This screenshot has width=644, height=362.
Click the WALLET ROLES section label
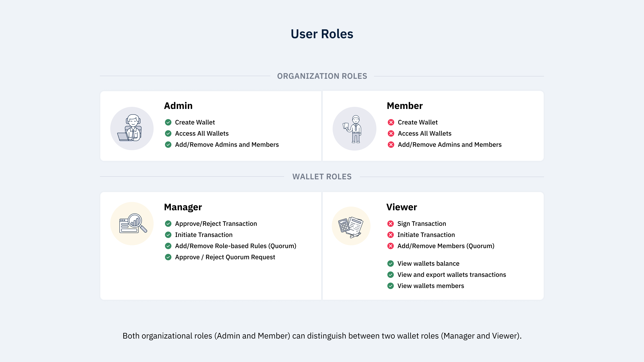pyautogui.click(x=322, y=177)
